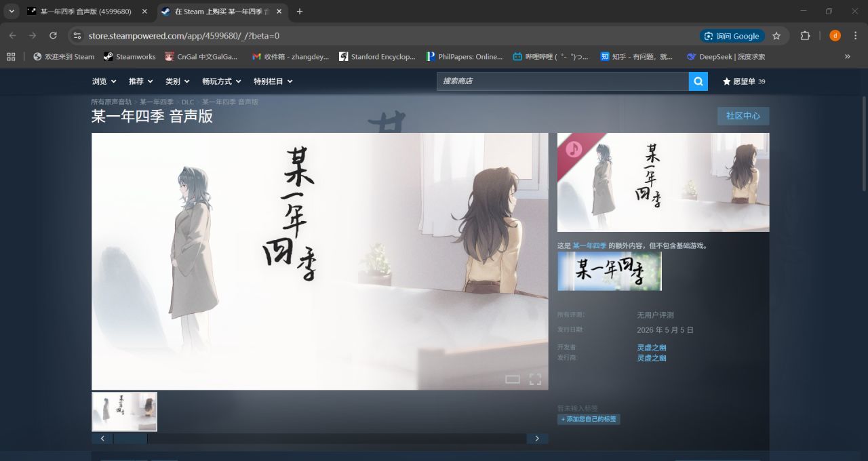Click the 灵虚之幽 developer link
Image resolution: width=868 pixels, height=461 pixels.
click(651, 348)
